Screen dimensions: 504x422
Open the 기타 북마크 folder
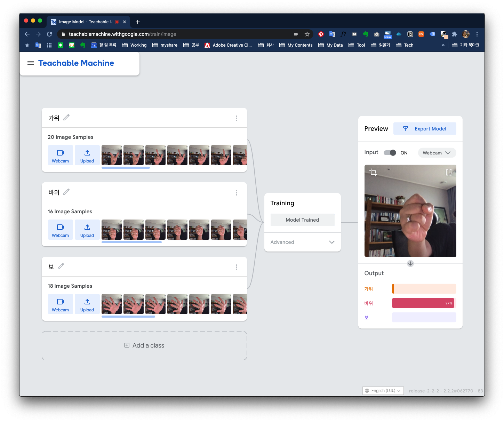(x=466, y=45)
